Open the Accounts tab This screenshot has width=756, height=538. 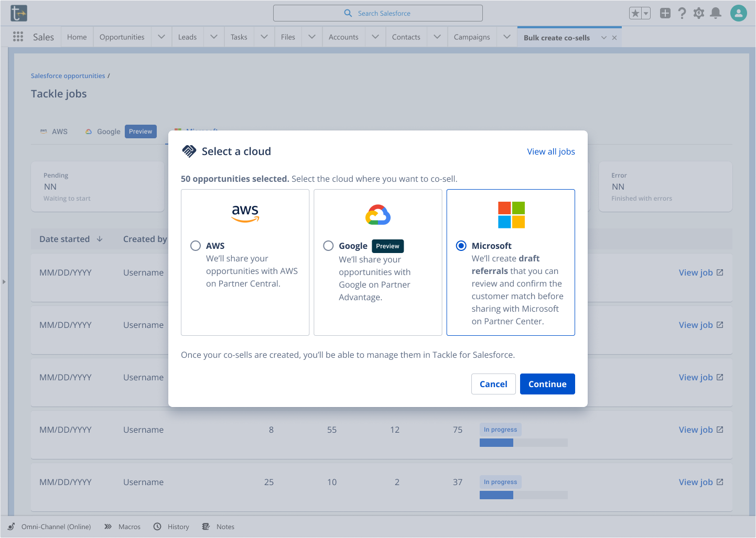343,37
